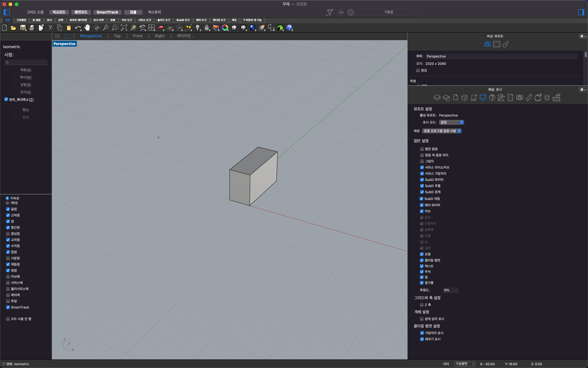This screenshot has height=368, width=588.
Task: Toggle the right sidebar panel icon
Action: pos(581,12)
